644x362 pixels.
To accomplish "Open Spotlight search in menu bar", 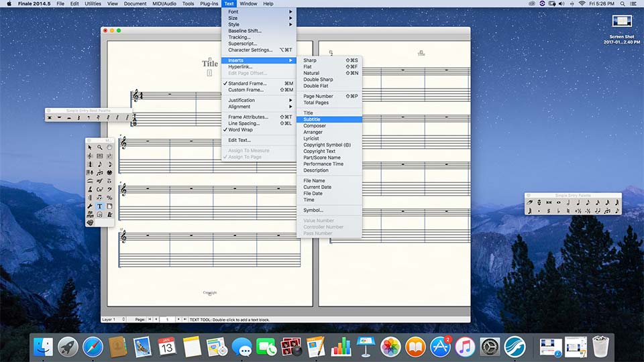I will (x=623, y=4).
